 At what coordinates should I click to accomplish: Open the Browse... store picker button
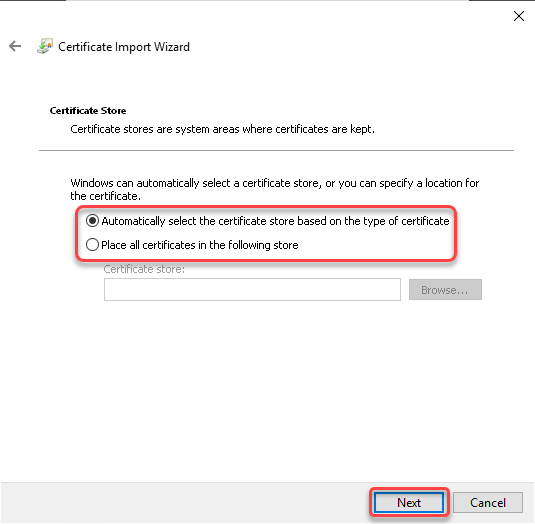pyautogui.click(x=445, y=290)
